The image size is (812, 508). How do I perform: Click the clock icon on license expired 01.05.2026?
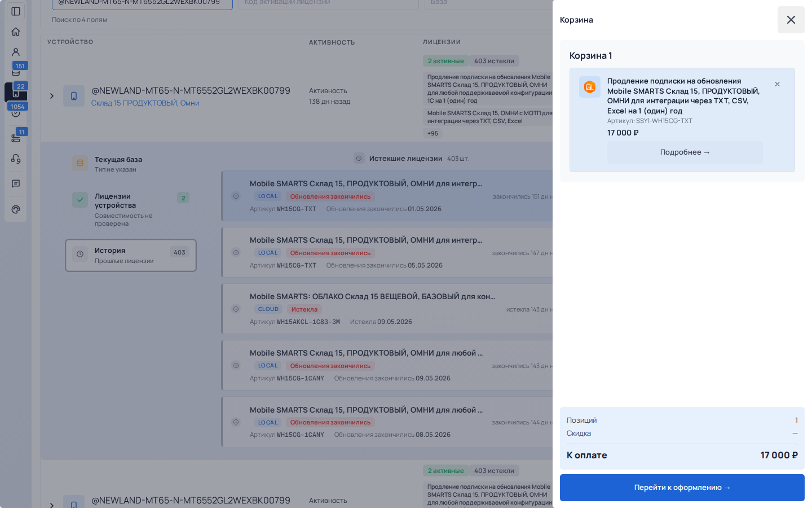click(x=236, y=196)
